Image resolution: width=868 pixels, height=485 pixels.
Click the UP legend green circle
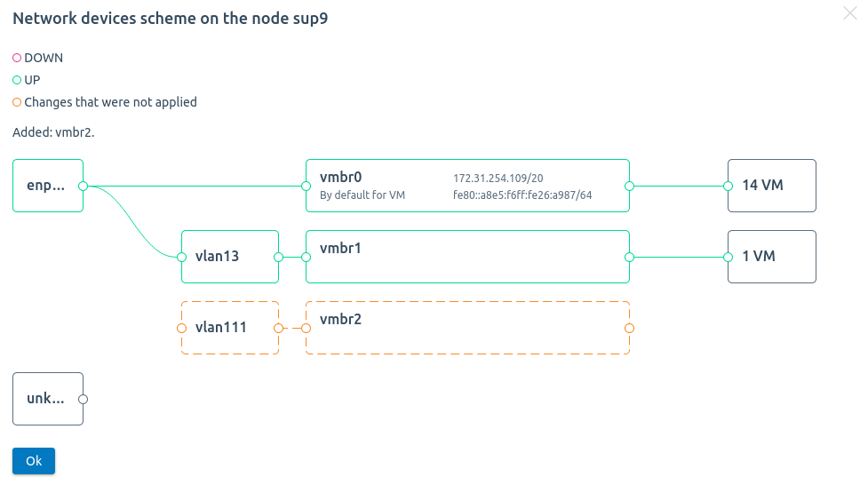(x=17, y=80)
